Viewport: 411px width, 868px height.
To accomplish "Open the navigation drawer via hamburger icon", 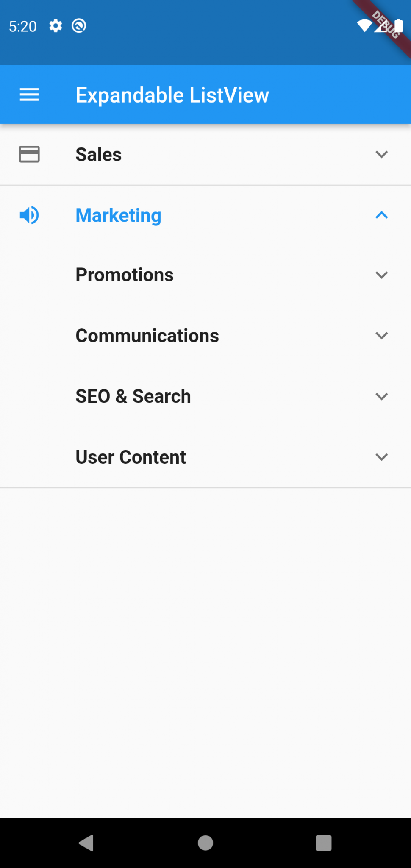I will point(29,94).
